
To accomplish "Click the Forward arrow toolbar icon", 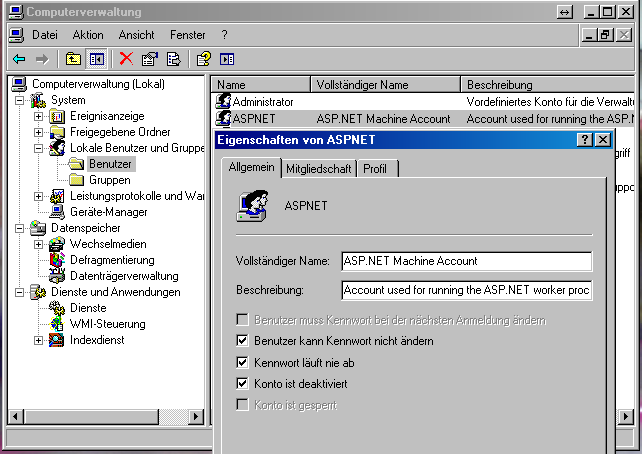I will tap(42, 59).
